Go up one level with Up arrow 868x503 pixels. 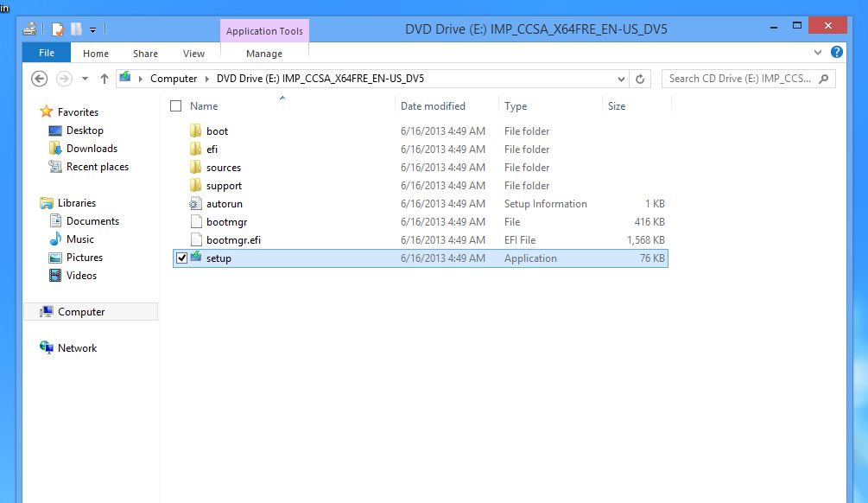tap(104, 79)
